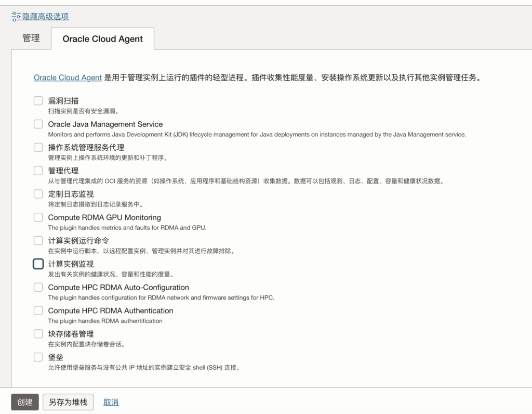Image resolution: width=532 pixels, height=414 pixels.
Task: Click 另存为堆栈 button
Action: tap(68, 402)
